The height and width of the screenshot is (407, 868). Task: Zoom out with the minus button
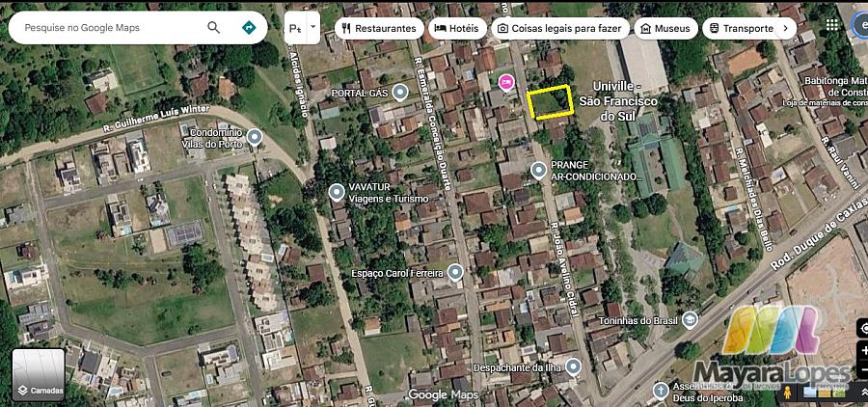pos(863,368)
